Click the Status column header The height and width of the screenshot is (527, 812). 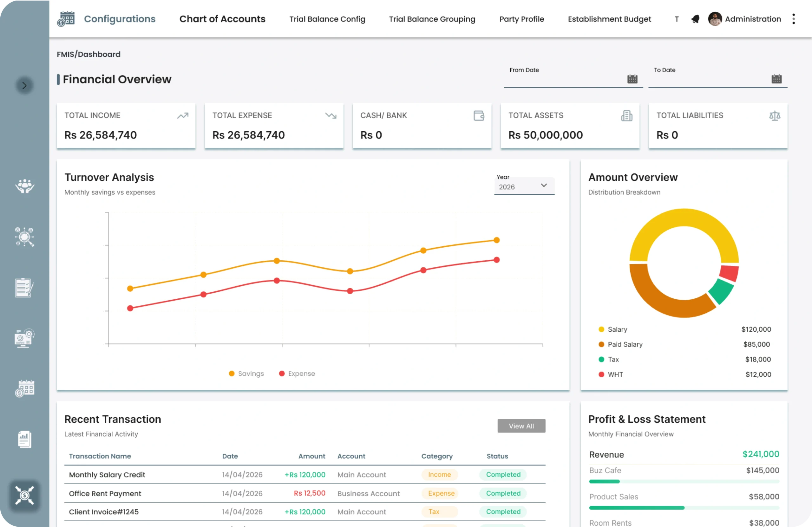[x=497, y=456]
